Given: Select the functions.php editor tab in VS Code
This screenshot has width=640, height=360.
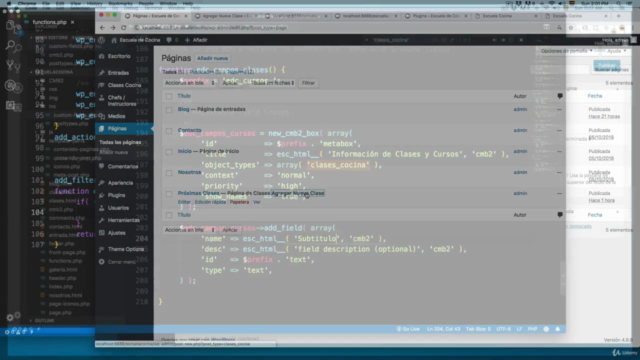Looking at the screenshot, I should coord(49,22).
